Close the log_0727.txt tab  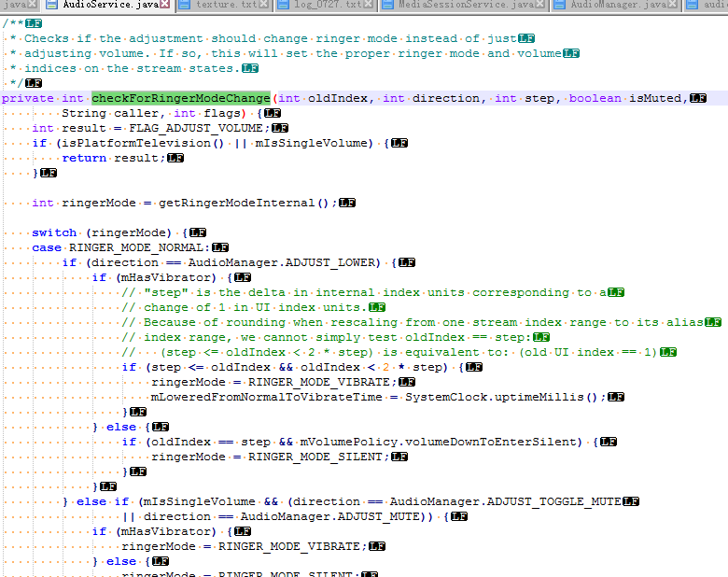click(369, 5)
